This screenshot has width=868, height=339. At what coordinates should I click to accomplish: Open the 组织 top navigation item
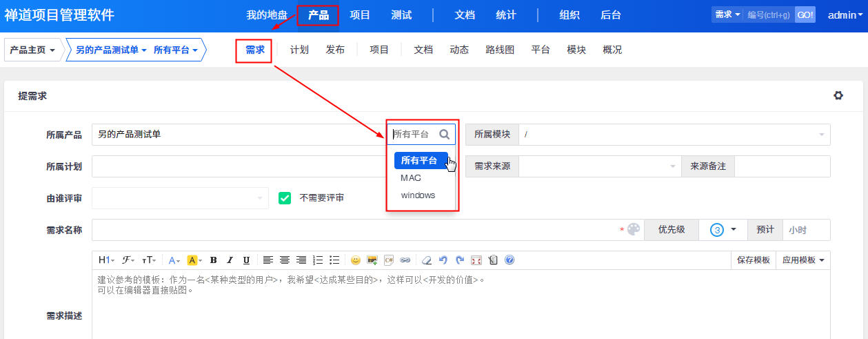(569, 14)
